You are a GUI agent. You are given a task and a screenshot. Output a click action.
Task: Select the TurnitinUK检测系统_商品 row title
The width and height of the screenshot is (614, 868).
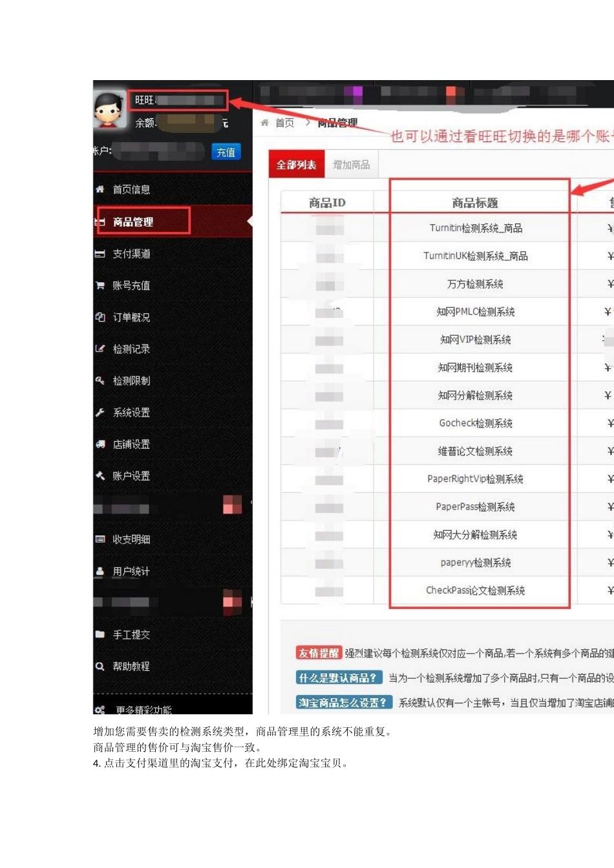[x=476, y=256]
